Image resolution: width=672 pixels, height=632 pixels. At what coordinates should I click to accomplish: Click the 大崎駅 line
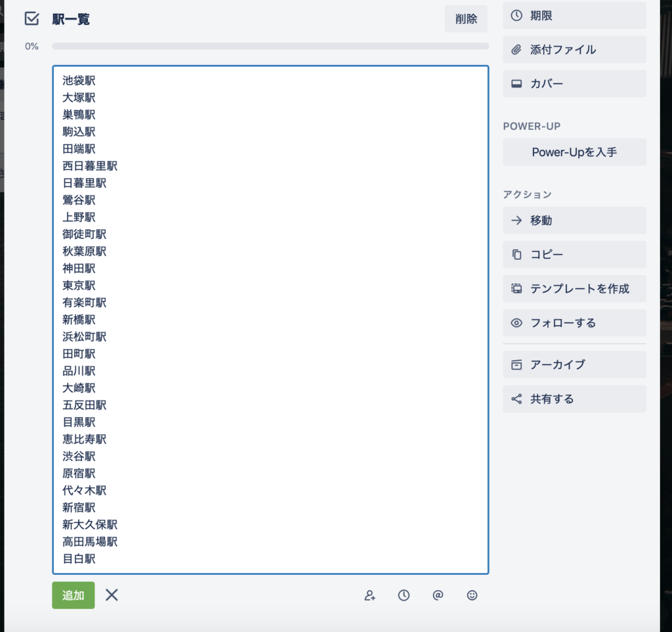click(x=79, y=389)
